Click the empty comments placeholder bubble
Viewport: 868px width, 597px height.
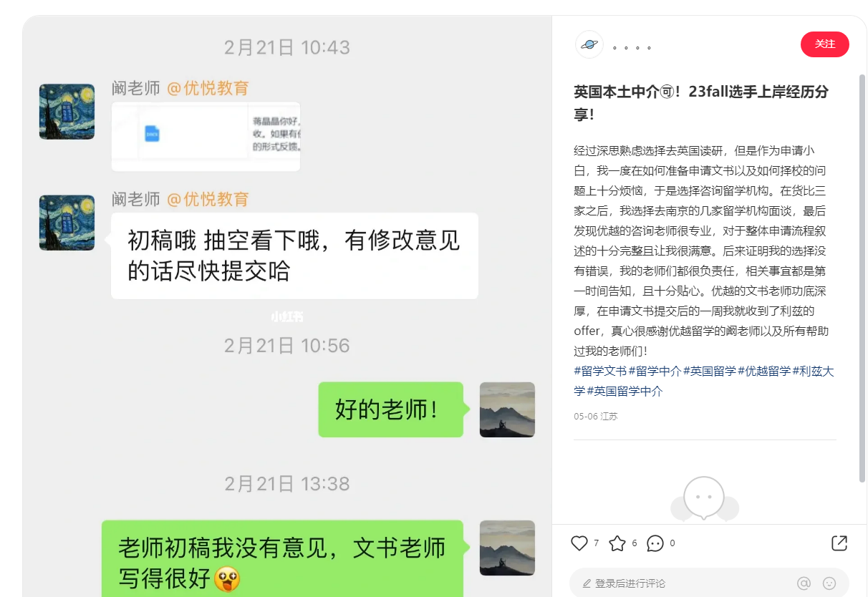pos(705,499)
